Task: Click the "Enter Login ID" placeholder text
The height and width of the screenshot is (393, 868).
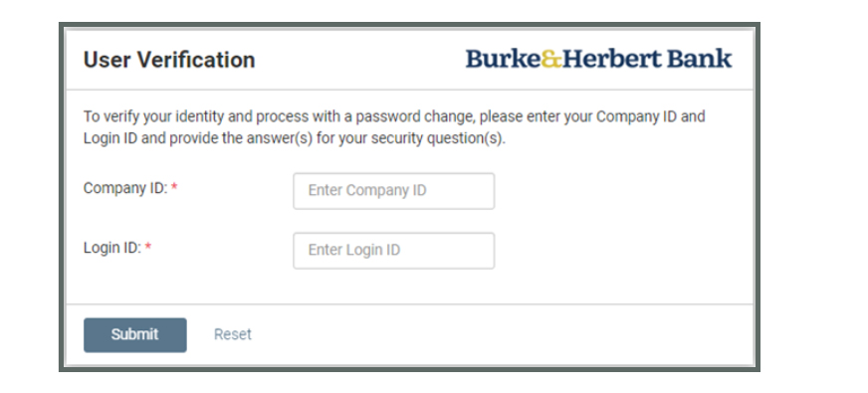Action: (353, 250)
